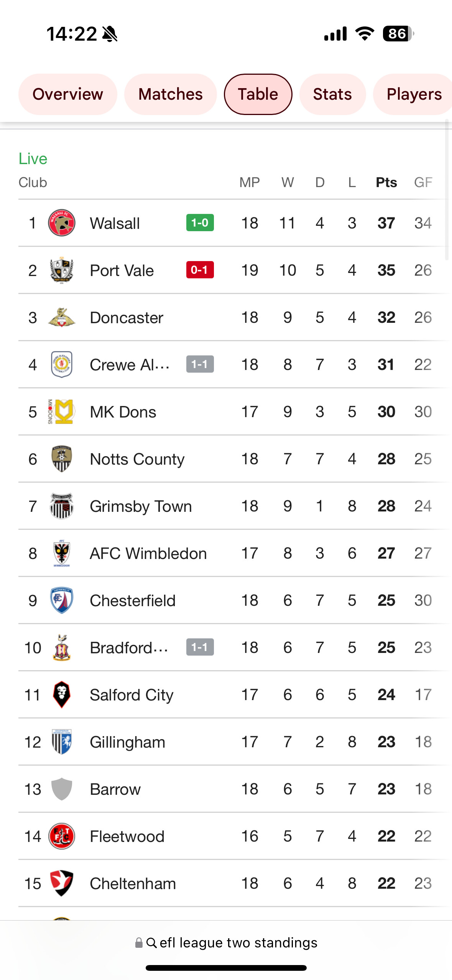Open the Stats tab
This screenshot has width=452, height=980.
tap(332, 94)
